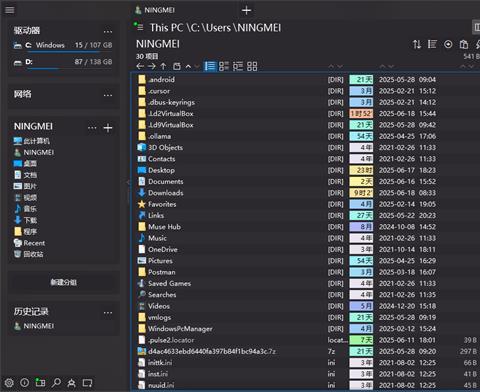Select the inittk.ini file
Viewport: 480px width, 392px height.
[155, 363]
